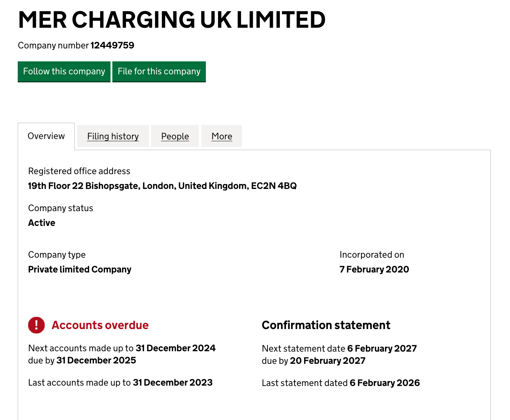This screenshot has width=510, height=420.
Task: Select the More tab
Action: click(x=222, y=136)
